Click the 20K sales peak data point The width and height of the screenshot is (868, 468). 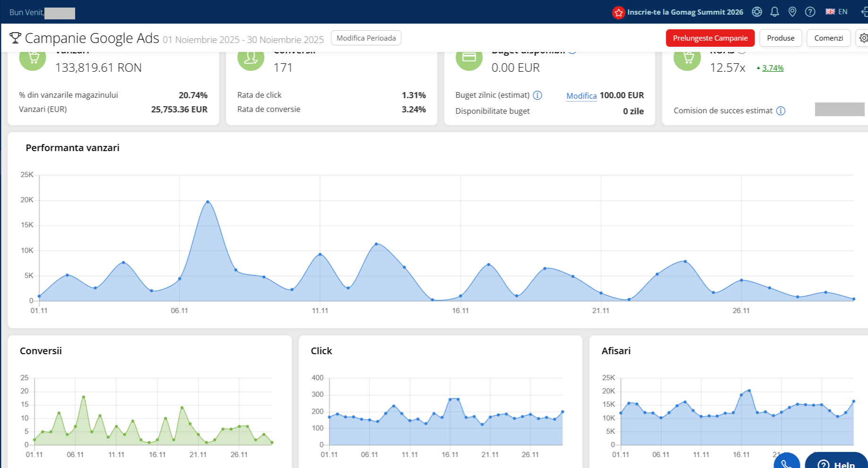click(208, 202)
